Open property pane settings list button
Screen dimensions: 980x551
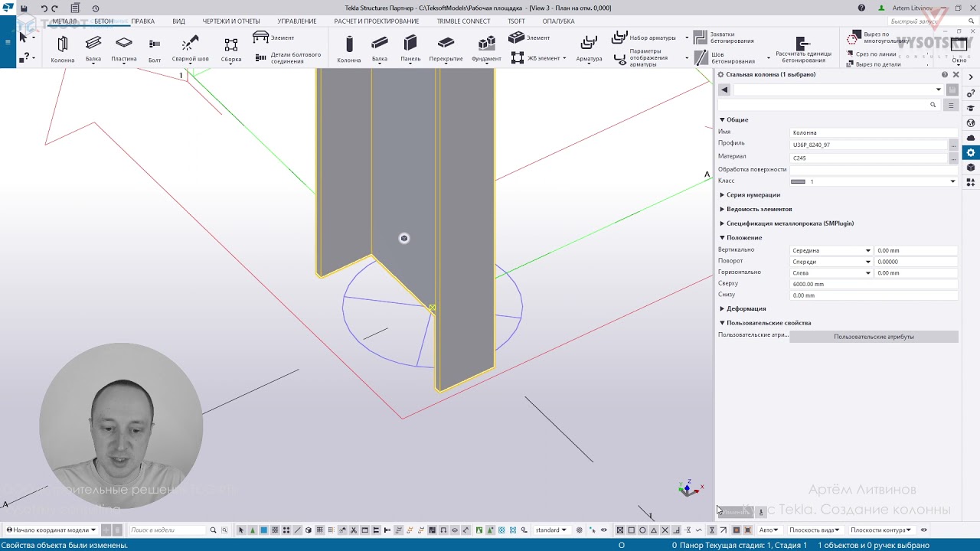tap(951, 105)
